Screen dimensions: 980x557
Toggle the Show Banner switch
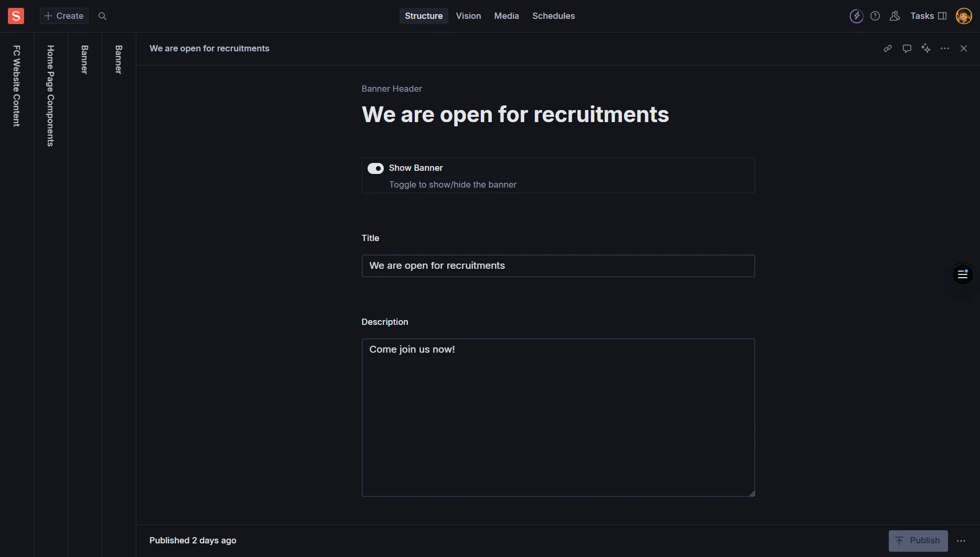375,168
